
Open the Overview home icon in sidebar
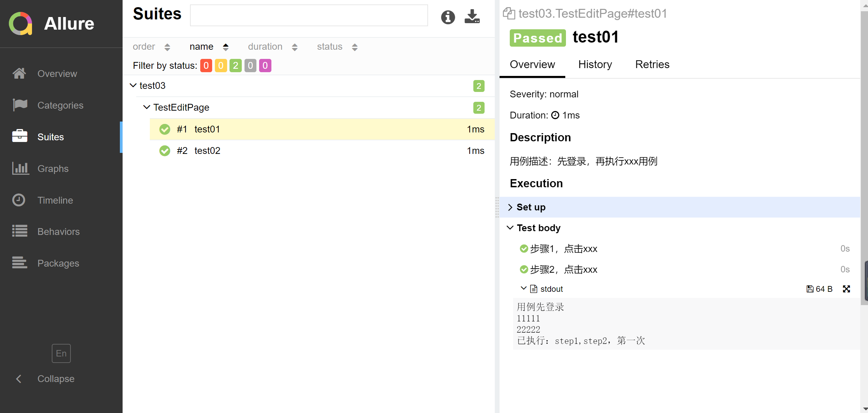pyautogui.click(x=19, y=73)
